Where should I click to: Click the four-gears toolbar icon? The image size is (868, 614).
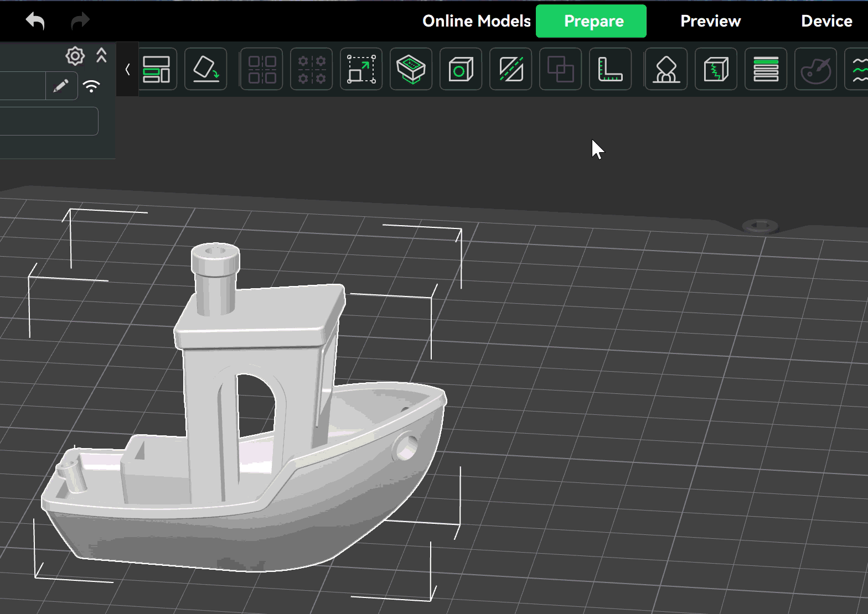(x=312, y=69)
